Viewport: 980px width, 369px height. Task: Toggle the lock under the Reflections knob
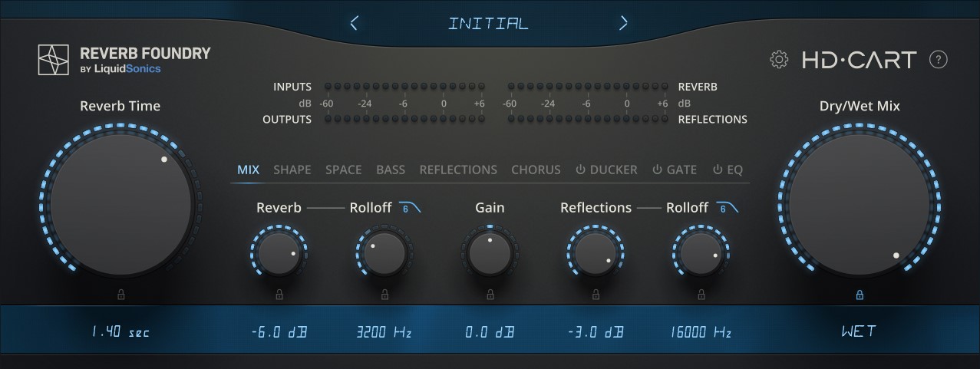pos(596,293)
